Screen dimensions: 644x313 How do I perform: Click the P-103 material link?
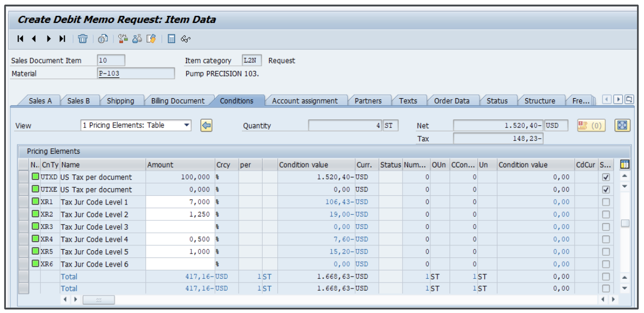pyautogui.click(x=108, y=74)
